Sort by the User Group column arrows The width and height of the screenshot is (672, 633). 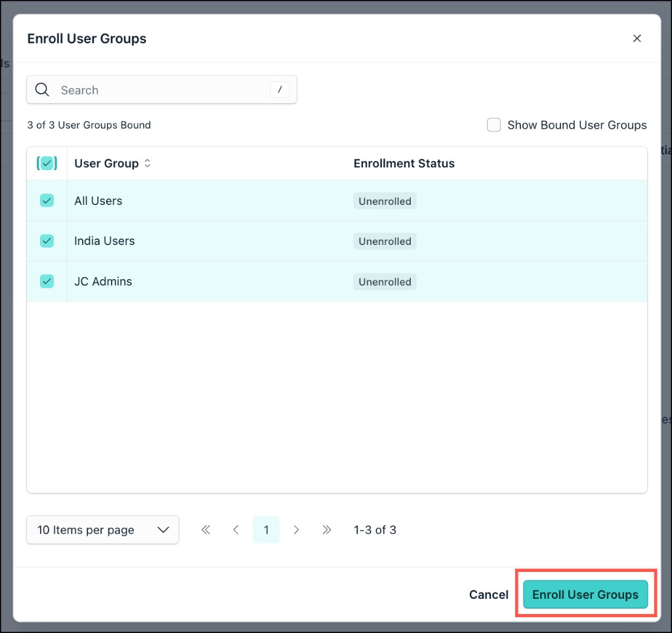148,163
